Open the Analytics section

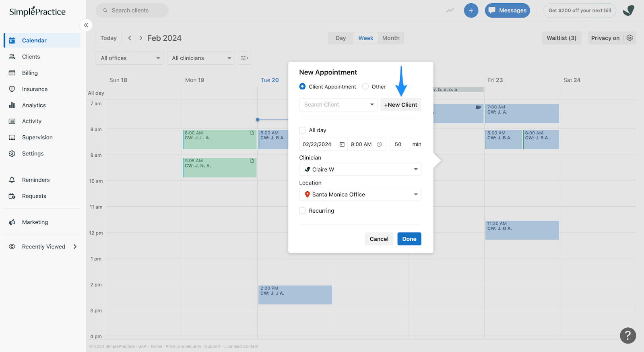click(x=33, y=105)
